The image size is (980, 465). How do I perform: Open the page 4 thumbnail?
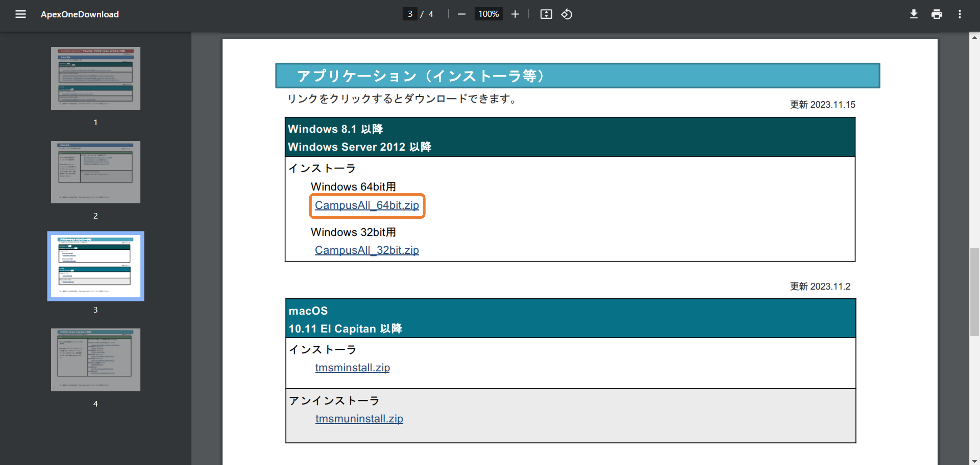pos(95,360)
